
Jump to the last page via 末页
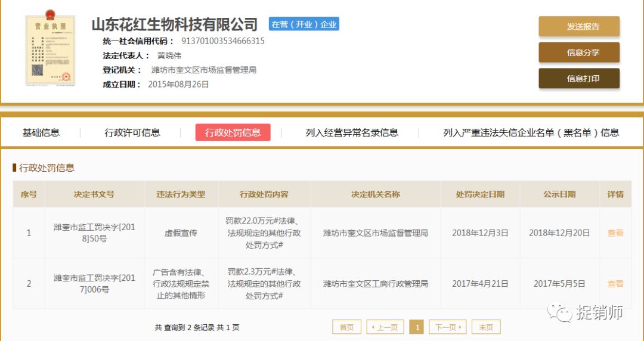click(486, 327)
